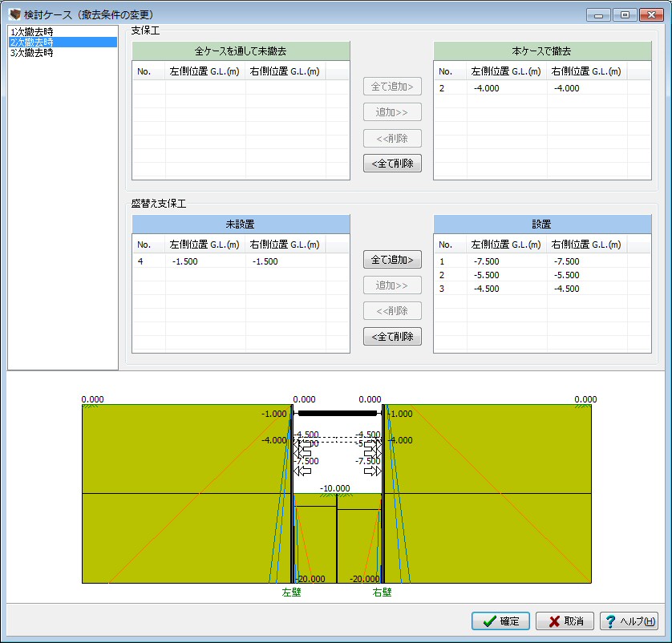Click 全て追加> button in 支保工 section
The image size is (672, 643).
point(392,87)
